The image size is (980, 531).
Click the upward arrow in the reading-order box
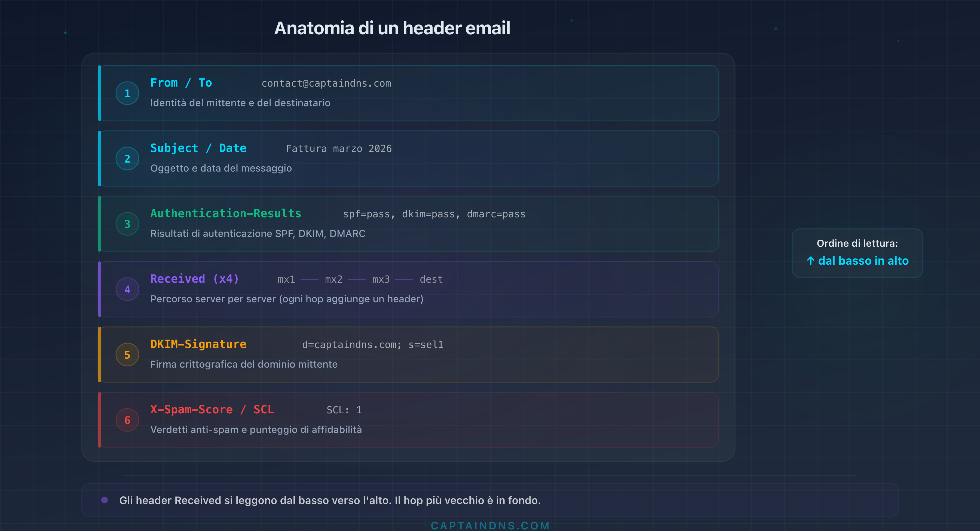[811, 261]
